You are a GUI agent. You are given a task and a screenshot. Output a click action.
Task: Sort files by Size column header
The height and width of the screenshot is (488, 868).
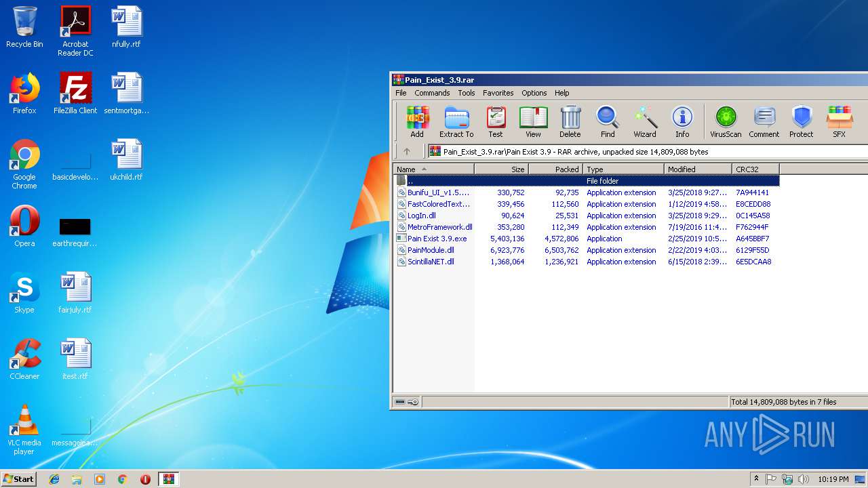click(x=502, y=169)
